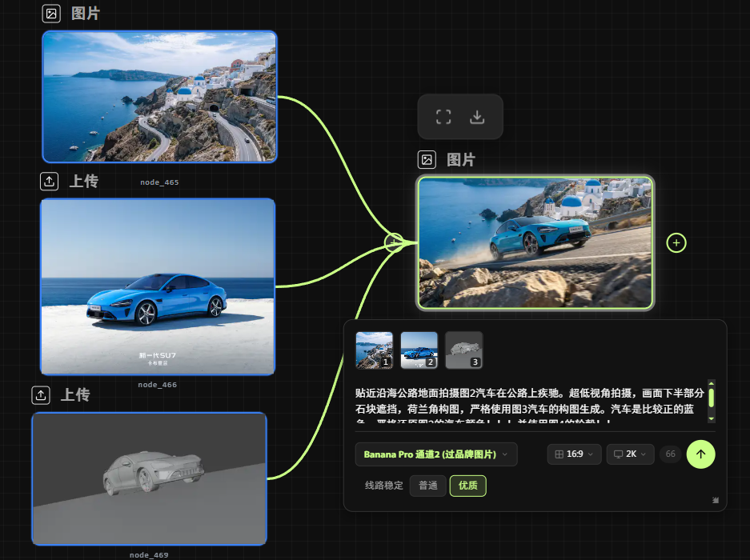The width and height of the screenshot is (750, 560).
Task: Submit the prompt with the green arrow button
Action: (x=700, y=454)
